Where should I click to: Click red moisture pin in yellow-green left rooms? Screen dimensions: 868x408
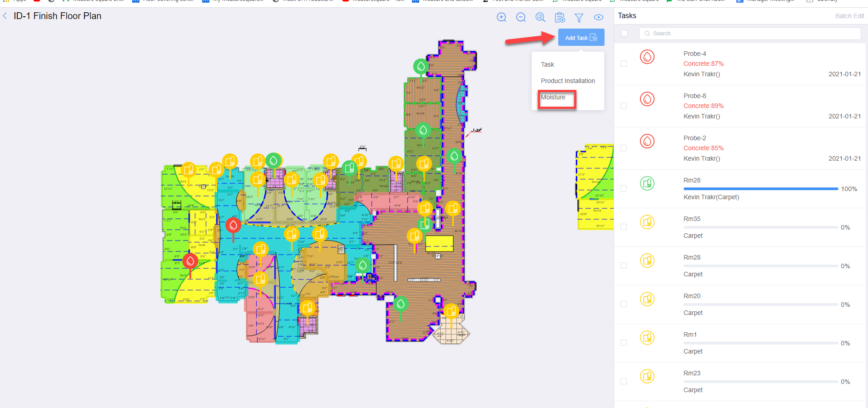click(190, 261)
